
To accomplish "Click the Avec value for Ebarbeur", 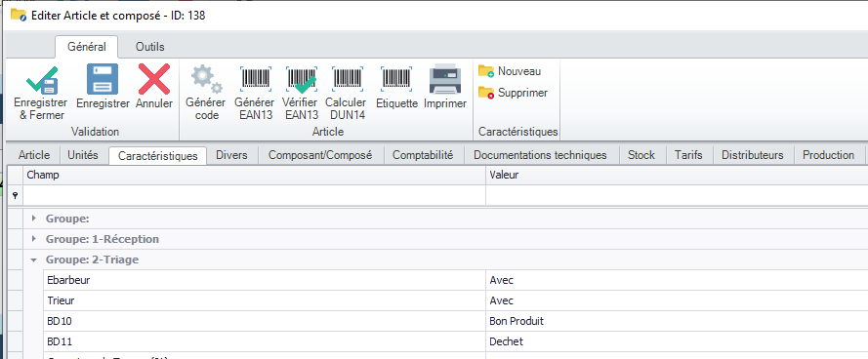I will coord(677,280).
